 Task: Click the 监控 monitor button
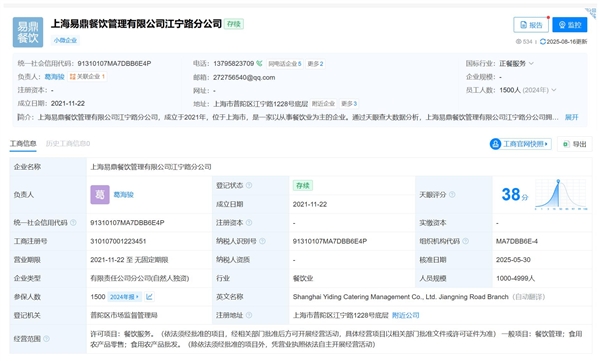coord(570,25)
